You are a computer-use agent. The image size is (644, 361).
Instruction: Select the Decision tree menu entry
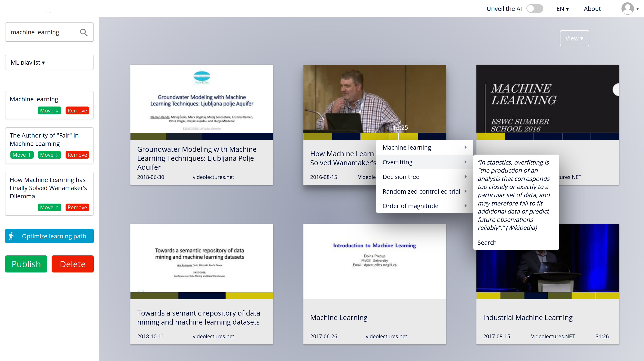pyautogui.click(x=401, y=177)
